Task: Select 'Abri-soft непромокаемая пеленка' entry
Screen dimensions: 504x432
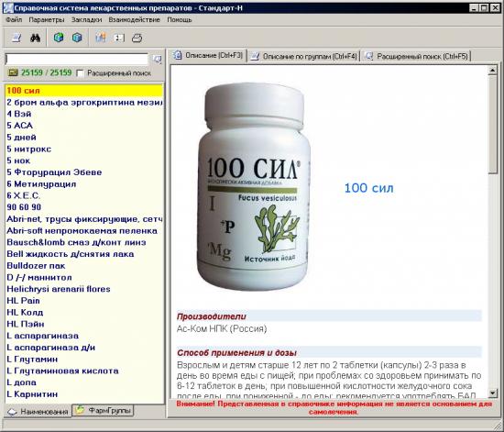Action: point(84,230)
